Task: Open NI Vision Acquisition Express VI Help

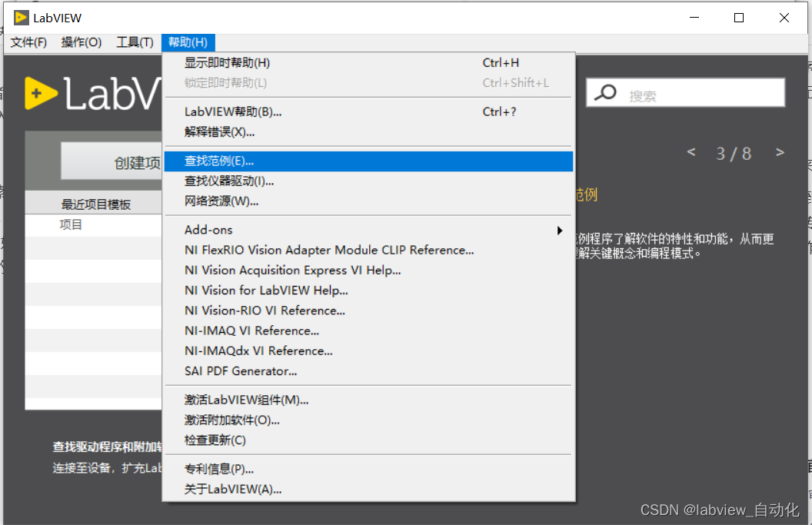Action: (369, 271)
